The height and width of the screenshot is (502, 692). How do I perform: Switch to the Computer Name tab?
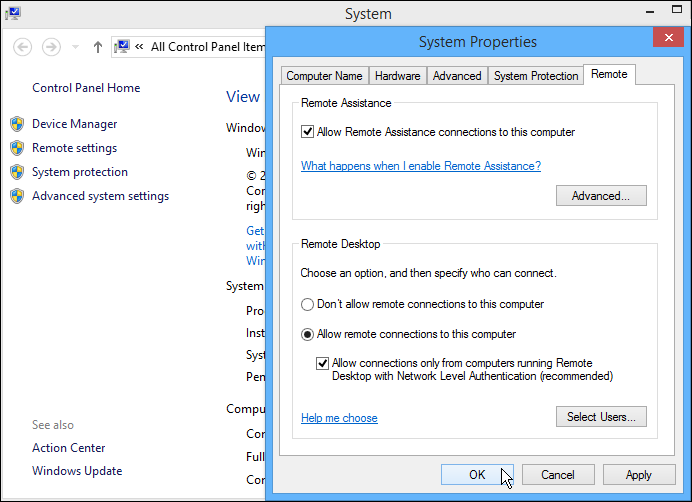324,76
